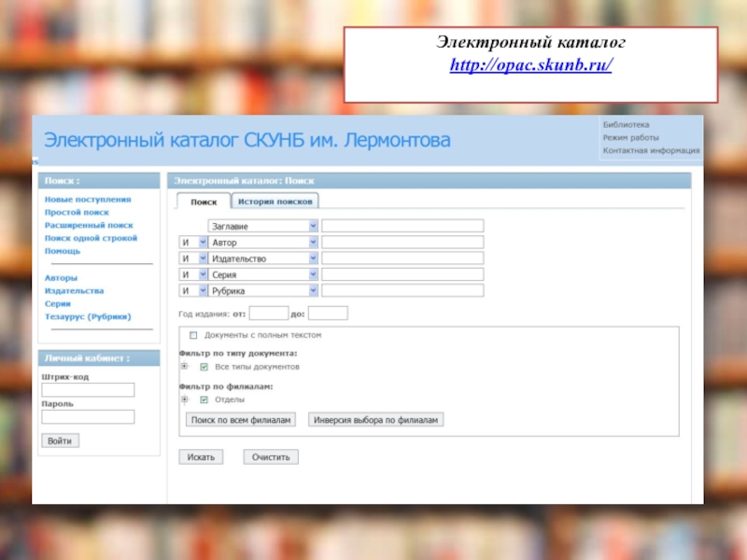Open the Автор search field dropdown
This screenshot has width=747, height=560.
coord(313,243)
